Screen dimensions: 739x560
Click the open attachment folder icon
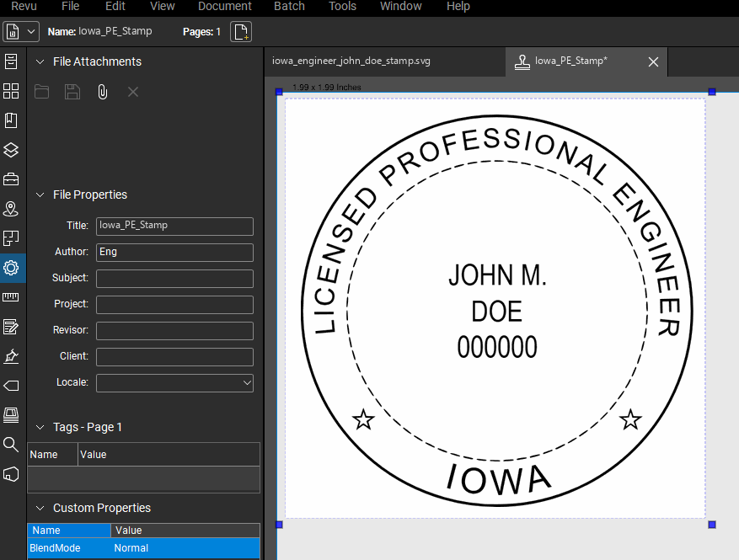41,92
